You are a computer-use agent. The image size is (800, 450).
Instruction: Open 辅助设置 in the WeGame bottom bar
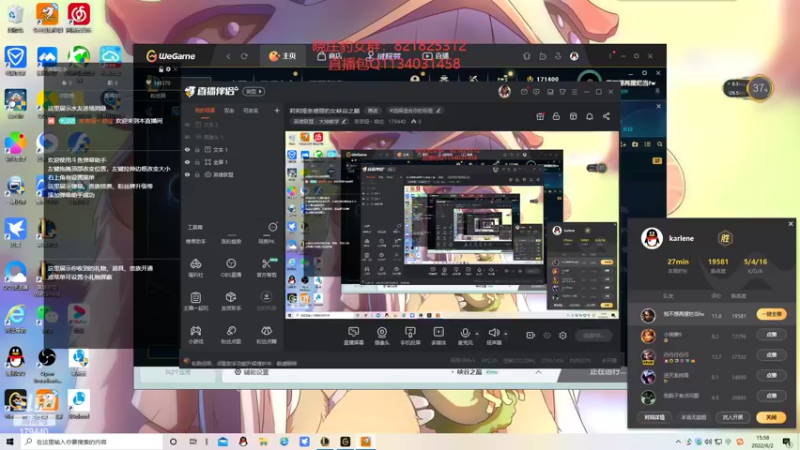tap(251, 372)
